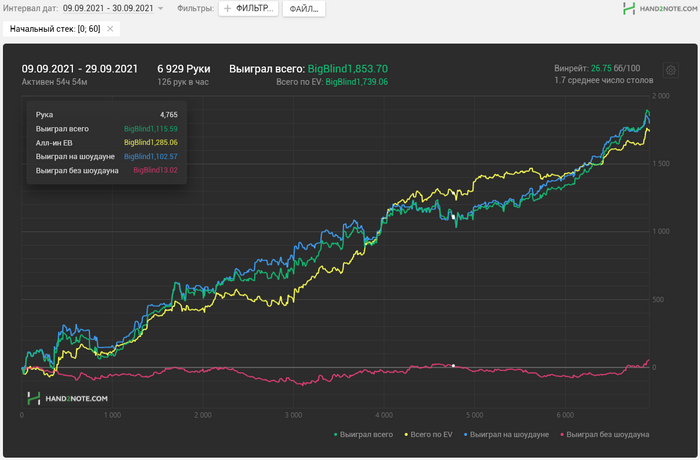Toggle the Выиграл всего legend series
Viewport: 700px width, 460px height.
coord(363,434)
